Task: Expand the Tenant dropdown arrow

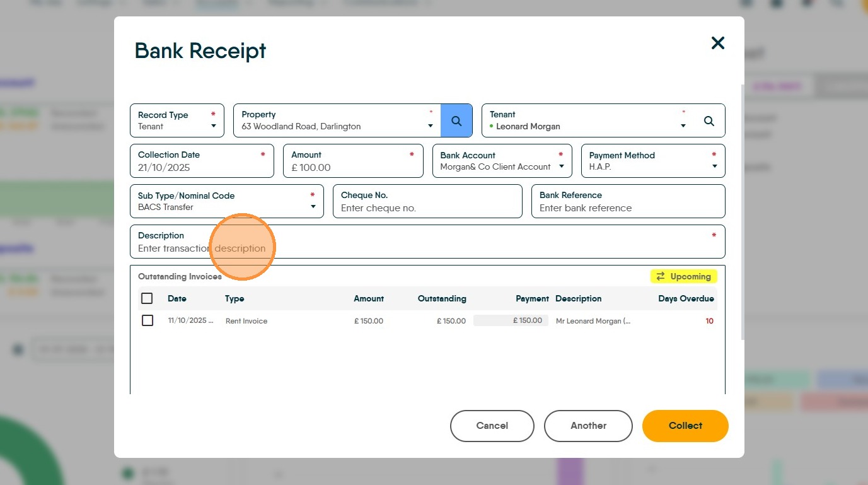Action: tap(683, 126)
